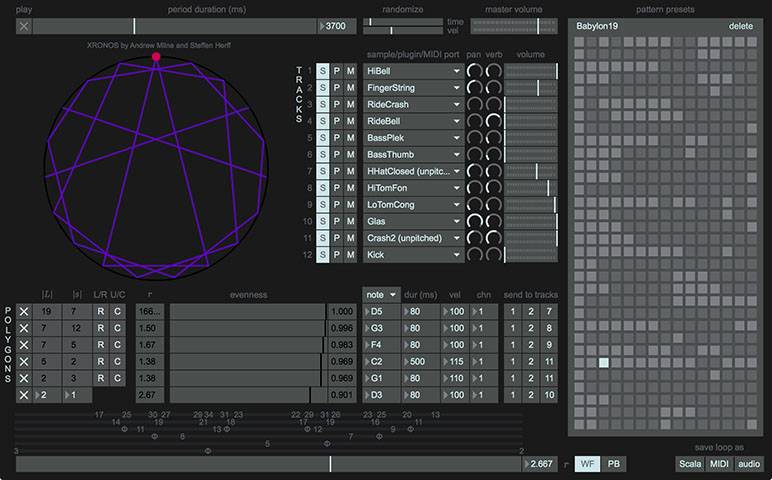Open the note type dropdown above pitches

380,295
